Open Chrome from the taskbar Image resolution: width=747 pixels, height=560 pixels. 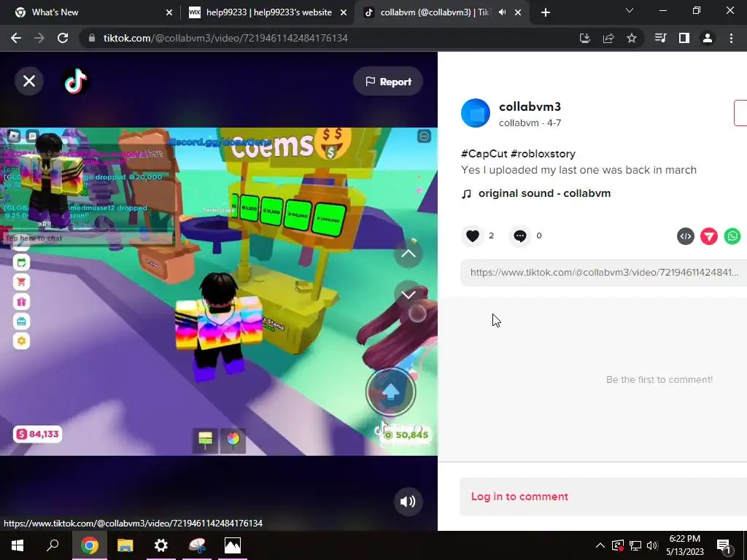point(90,545)
